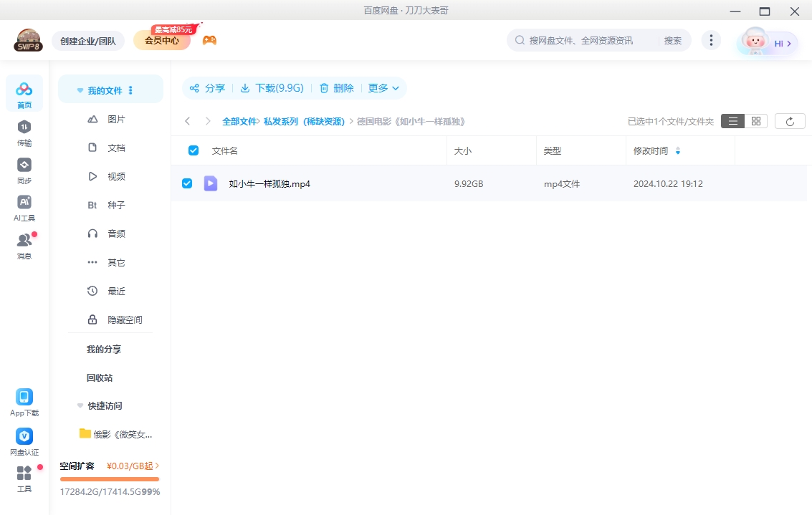Select 视频 in the sidebar

tap(117, 176)
